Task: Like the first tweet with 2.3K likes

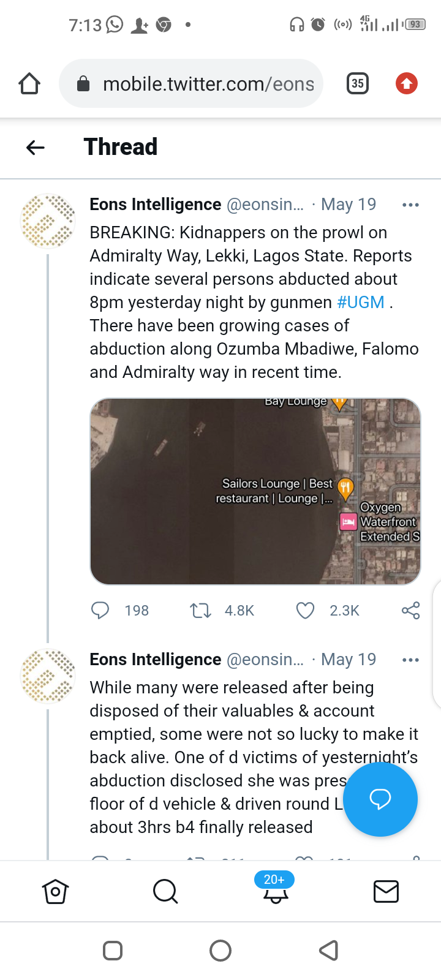Action: click(305, 610)
